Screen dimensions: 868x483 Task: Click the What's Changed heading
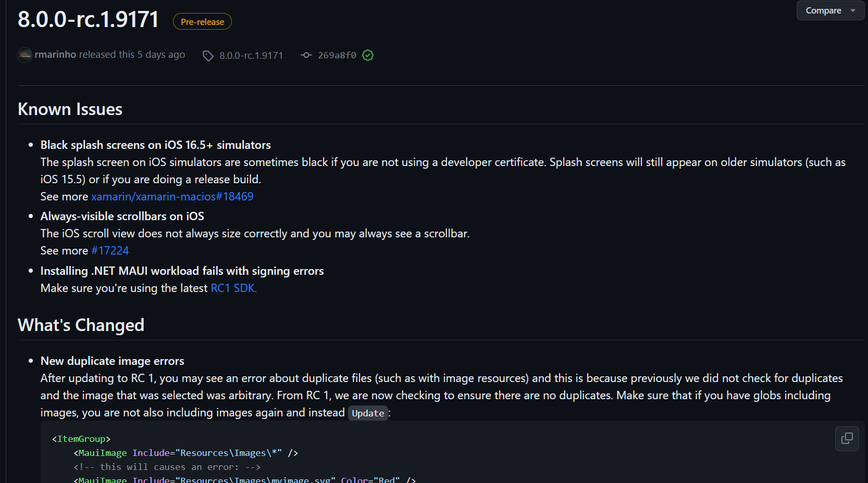(x=81, y=325)
